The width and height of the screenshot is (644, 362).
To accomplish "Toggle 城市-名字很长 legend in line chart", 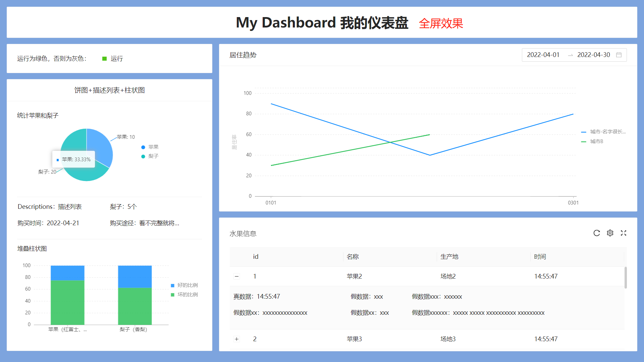I will coord(603,132).
